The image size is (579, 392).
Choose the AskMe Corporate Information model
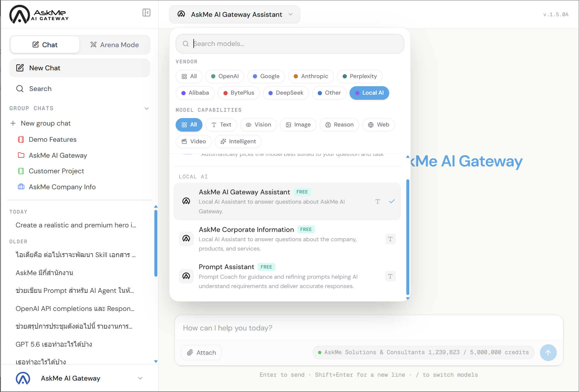pyautogui.click(x=287, y=239)
